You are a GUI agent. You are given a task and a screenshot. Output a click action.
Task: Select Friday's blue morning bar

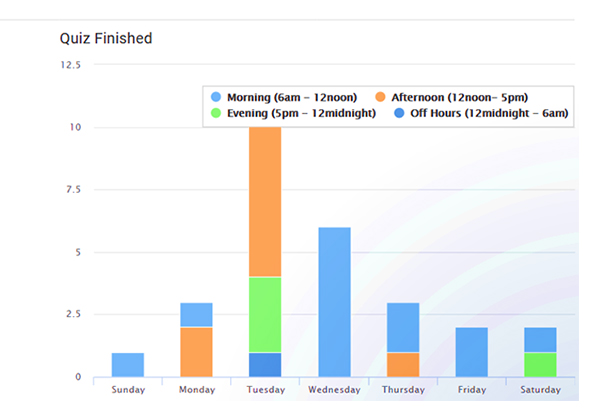coord(472,352)
